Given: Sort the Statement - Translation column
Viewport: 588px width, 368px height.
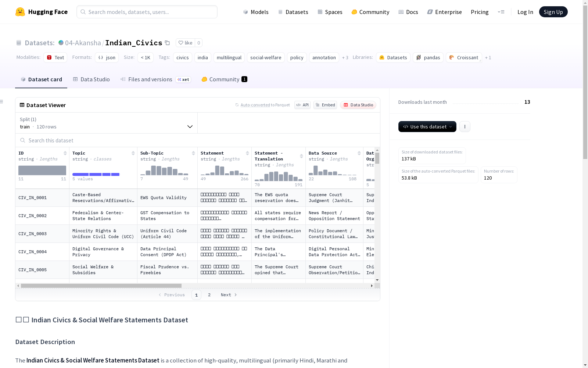Looking at the screenshot, I should click(301, 156).
